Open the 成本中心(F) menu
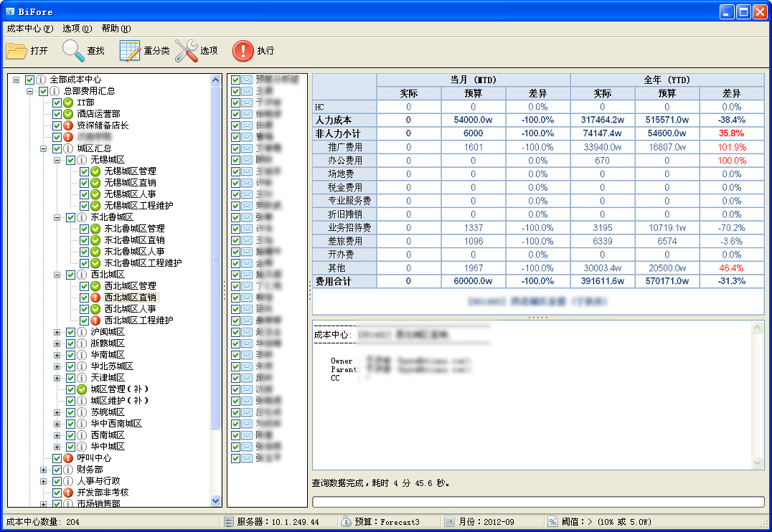772x532 pixels. click(30, 29)
